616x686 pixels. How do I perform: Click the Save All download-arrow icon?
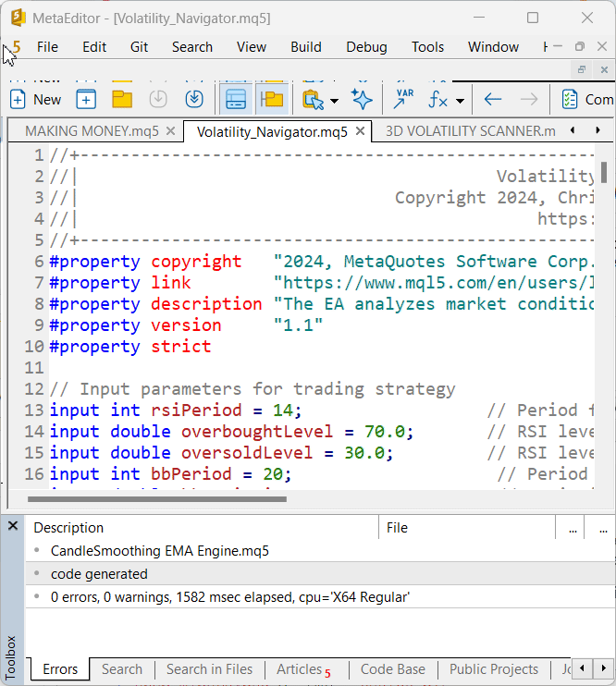194,100
